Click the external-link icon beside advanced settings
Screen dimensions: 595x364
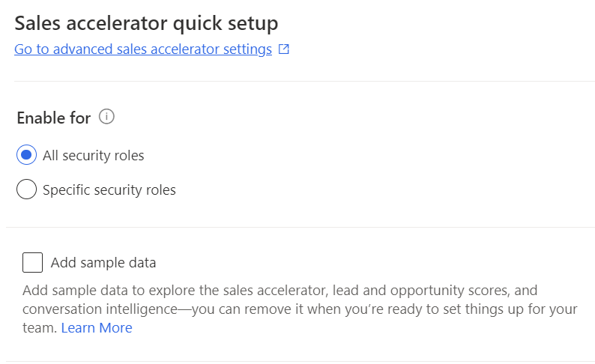(x=284, y=49)
